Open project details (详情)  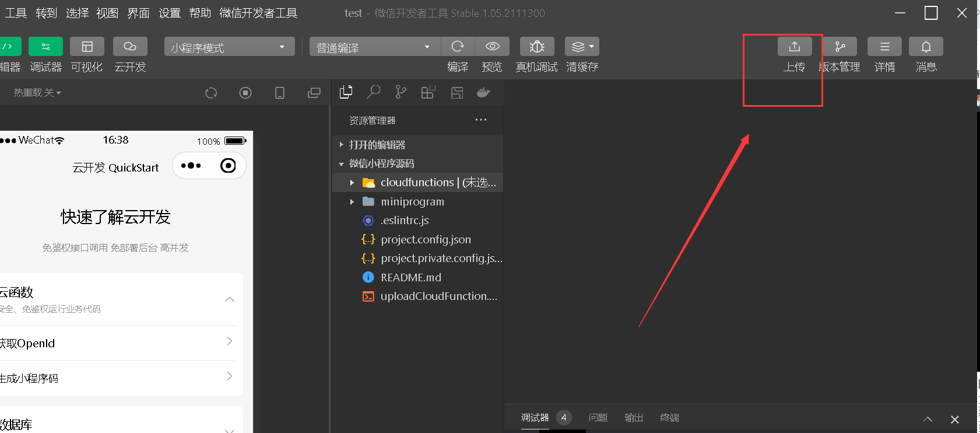[884, 47]
